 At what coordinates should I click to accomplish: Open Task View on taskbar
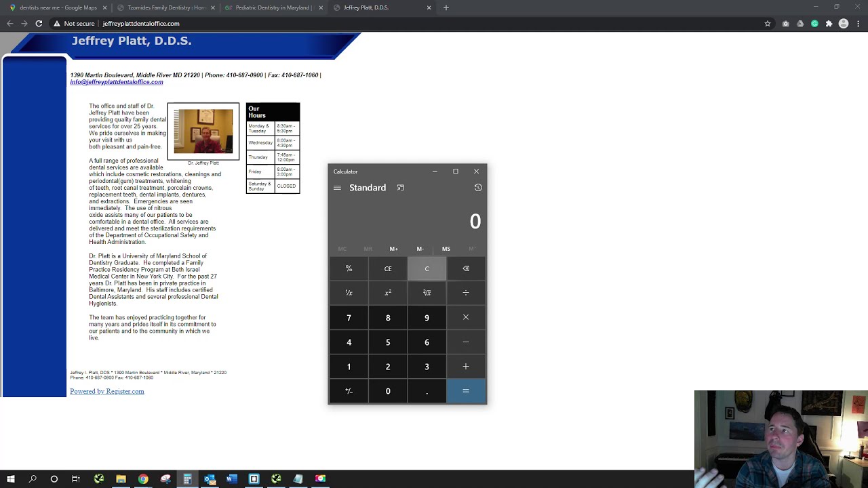pos(76,479)
